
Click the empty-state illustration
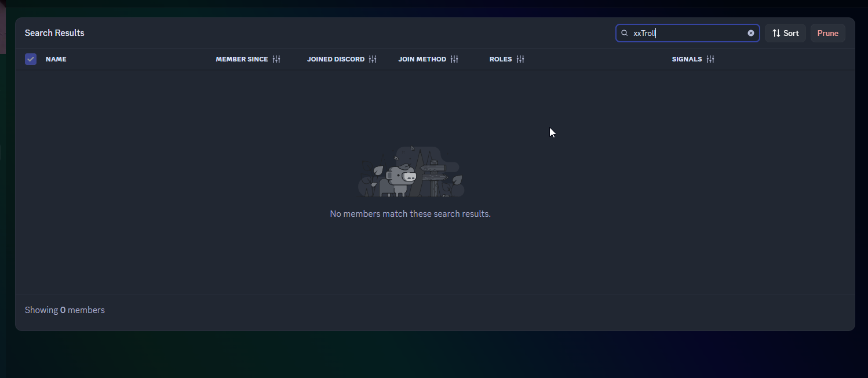click(410, 172)
